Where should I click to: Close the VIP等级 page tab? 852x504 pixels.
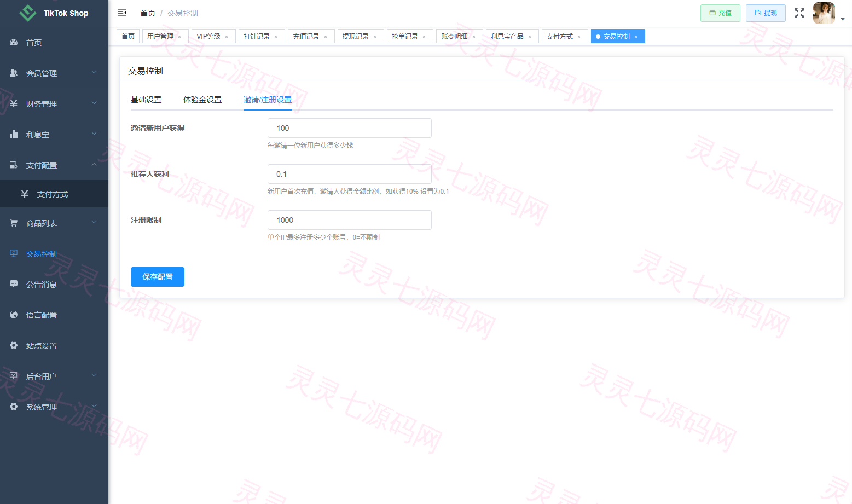point(227,37)
